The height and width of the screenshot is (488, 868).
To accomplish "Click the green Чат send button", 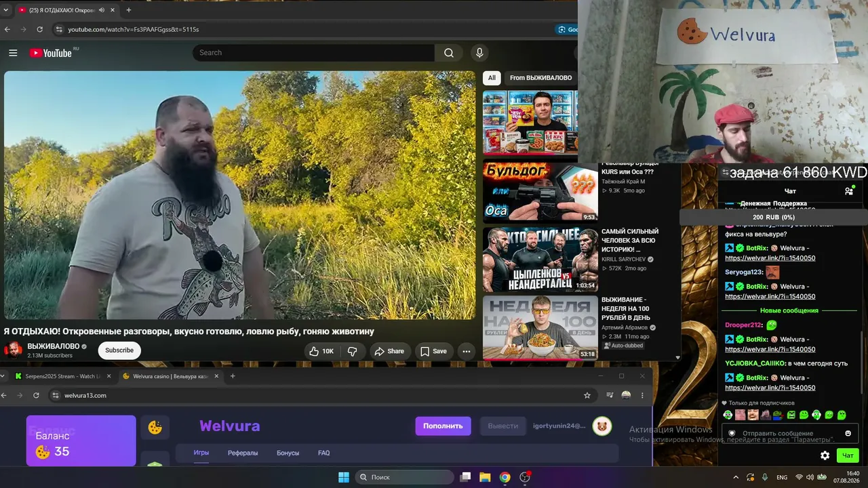I will (x=848, y=455).
